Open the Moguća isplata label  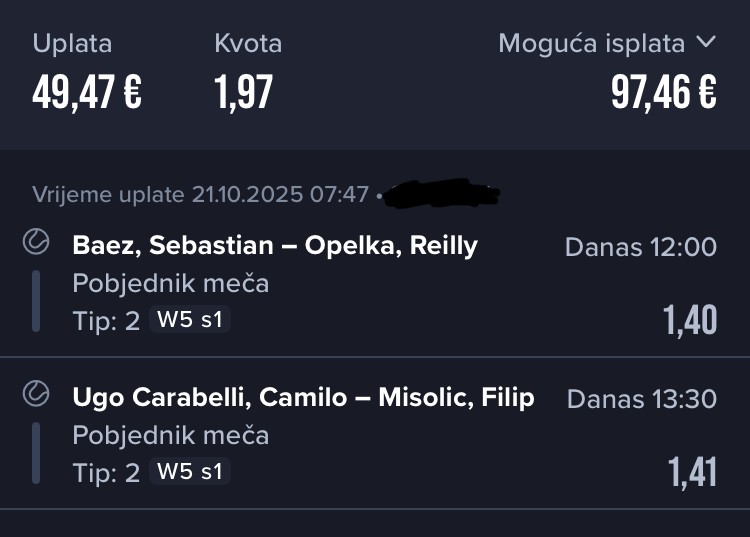591,44
